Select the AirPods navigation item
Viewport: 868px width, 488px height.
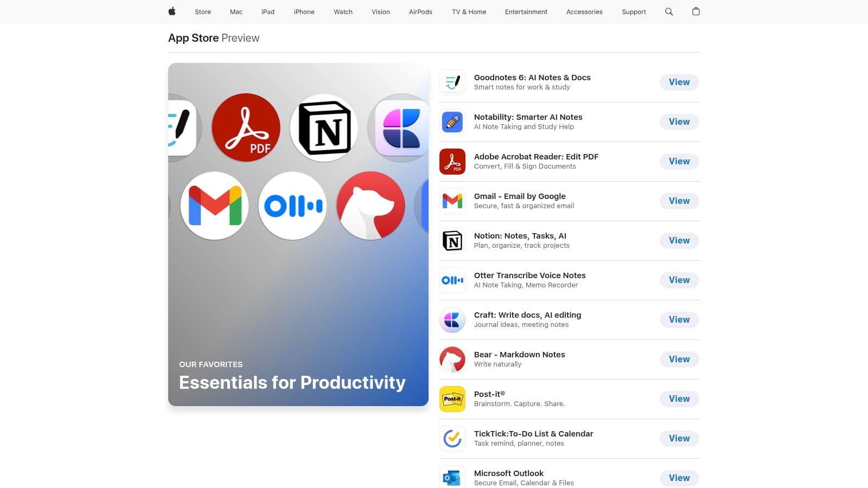[420, 11]
